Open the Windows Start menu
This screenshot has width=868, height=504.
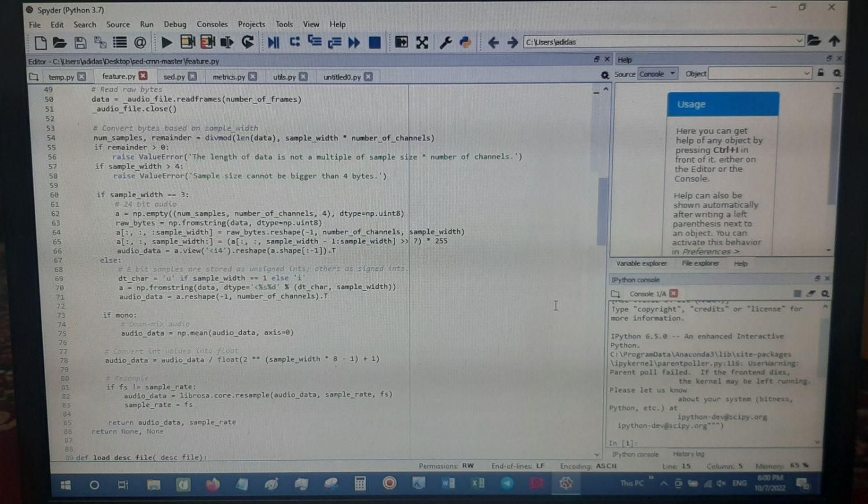65,485
